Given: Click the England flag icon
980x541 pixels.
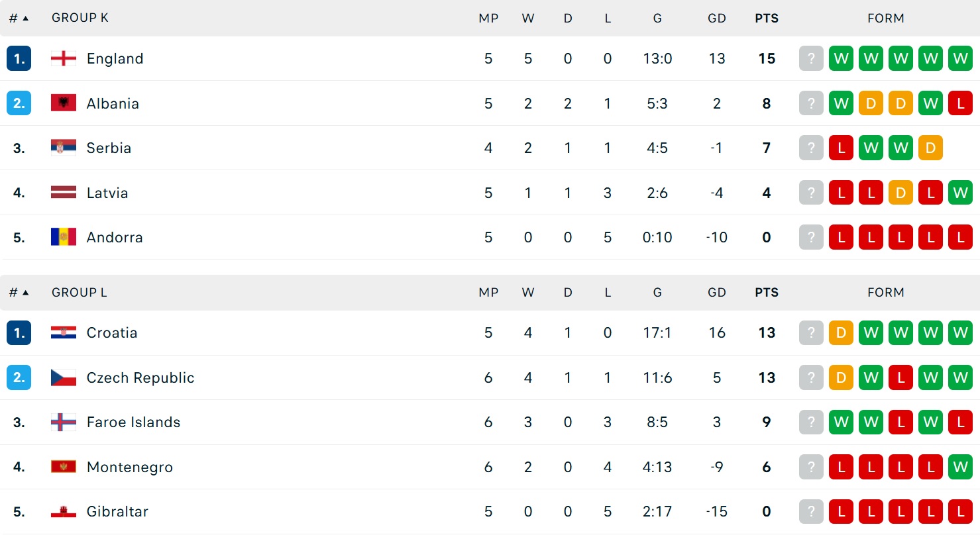Looking at the screenshot, I should click(64, 58).
